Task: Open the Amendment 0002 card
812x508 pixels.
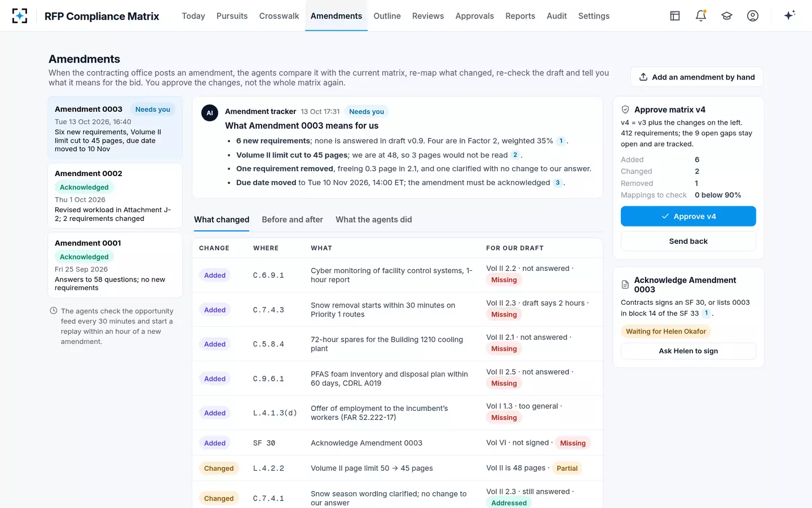Action: pos(115,196)
